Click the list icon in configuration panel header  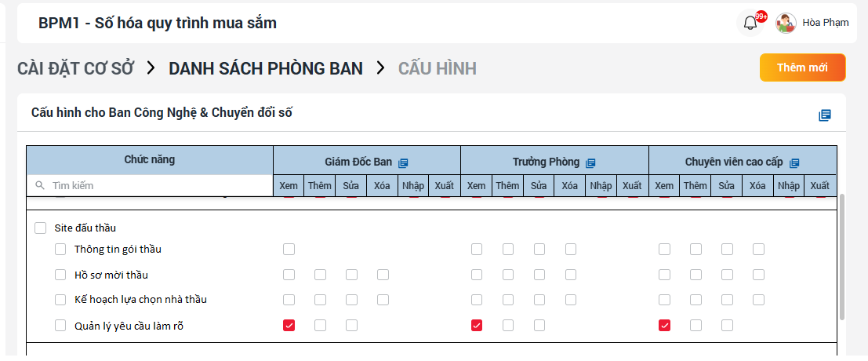824,115
